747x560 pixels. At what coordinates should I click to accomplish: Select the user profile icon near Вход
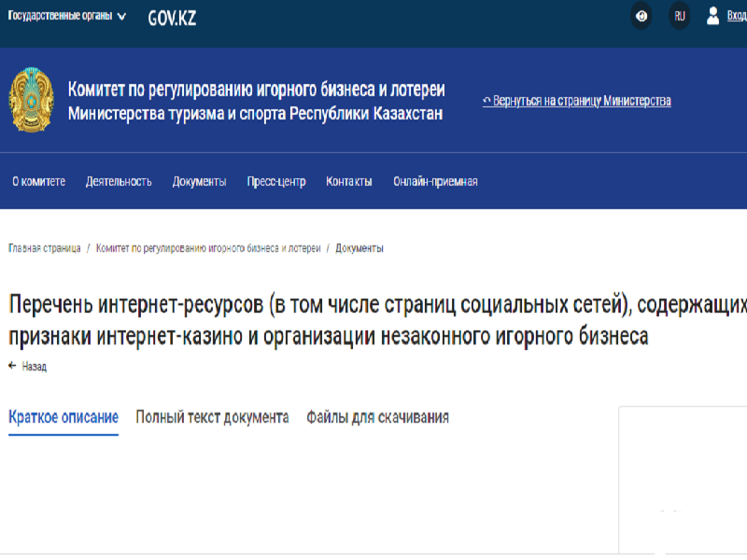pos(713,16)
